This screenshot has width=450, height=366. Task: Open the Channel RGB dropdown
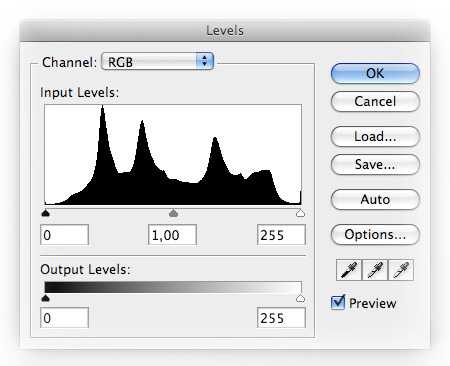pos(157,62)
